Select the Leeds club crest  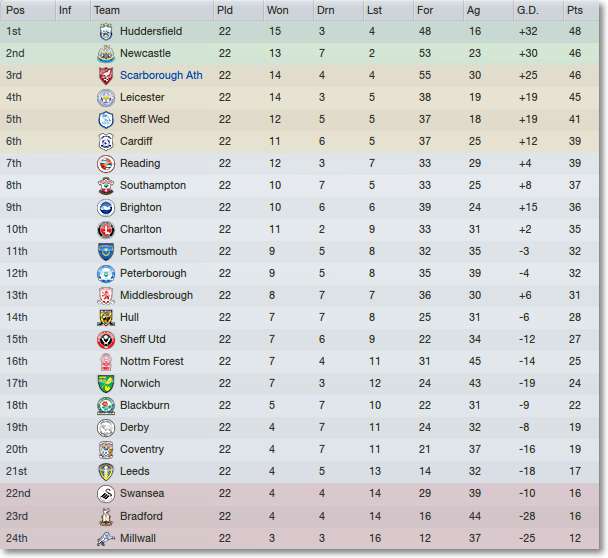pos(106,472)
